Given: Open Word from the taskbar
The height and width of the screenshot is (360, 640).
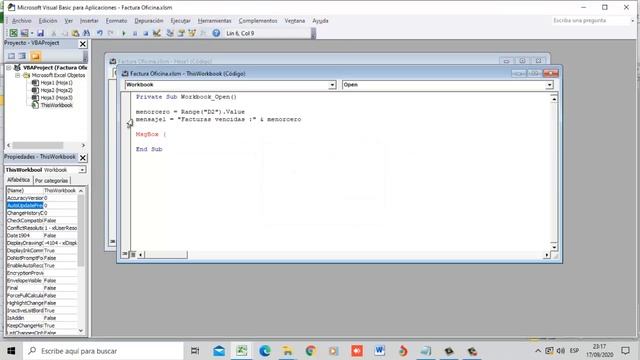Looking at the screenshot, I should pos(380,351).
